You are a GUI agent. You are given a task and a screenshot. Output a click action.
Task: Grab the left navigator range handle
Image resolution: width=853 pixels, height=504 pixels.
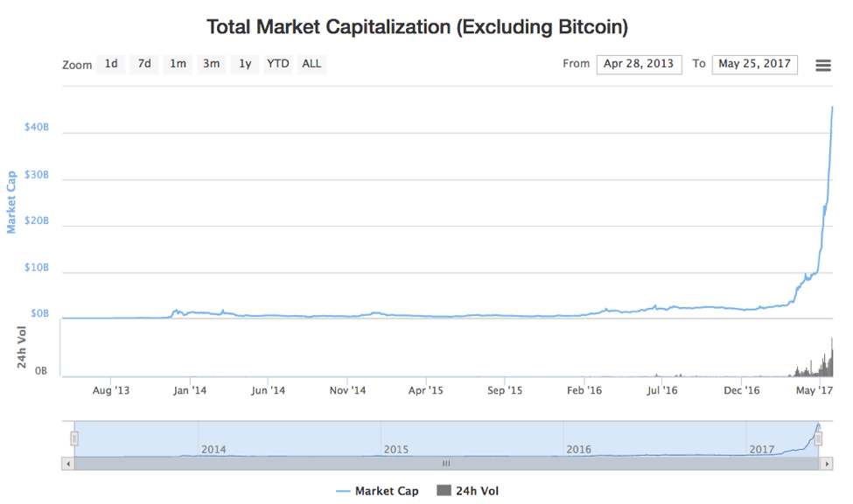74,438
